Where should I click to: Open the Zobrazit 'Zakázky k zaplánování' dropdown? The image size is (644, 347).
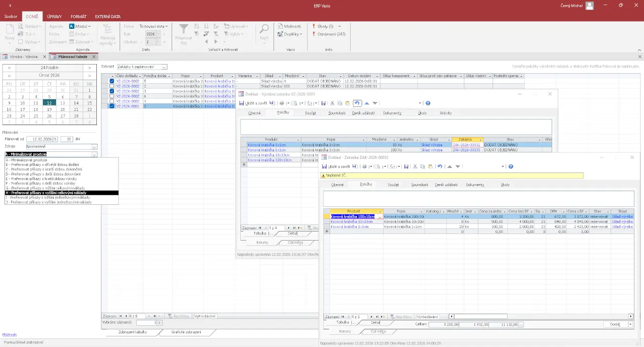164,67
